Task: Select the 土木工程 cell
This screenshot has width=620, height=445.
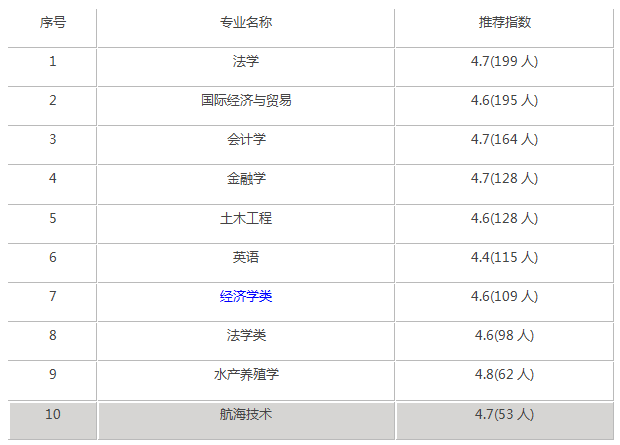Action: tap(245, 218)
